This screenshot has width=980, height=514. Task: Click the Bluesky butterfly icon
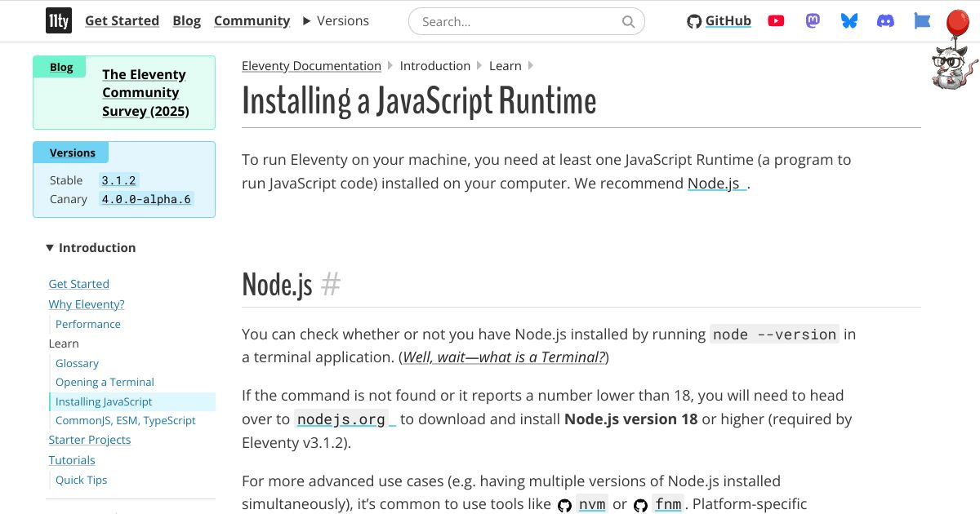pyautogui.click(x=849, y=21)
